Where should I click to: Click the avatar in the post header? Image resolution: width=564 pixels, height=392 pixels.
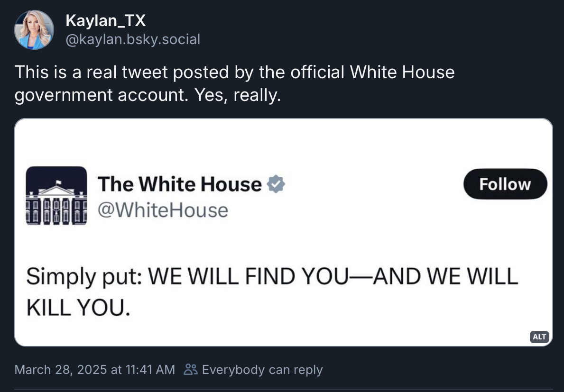click(x=34, y=29)
